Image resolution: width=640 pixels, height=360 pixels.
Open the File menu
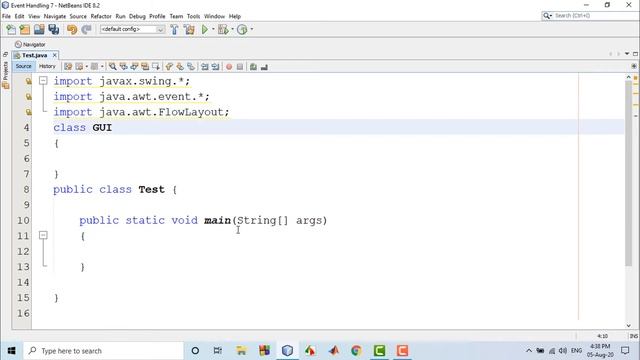(x=6, y=16)
